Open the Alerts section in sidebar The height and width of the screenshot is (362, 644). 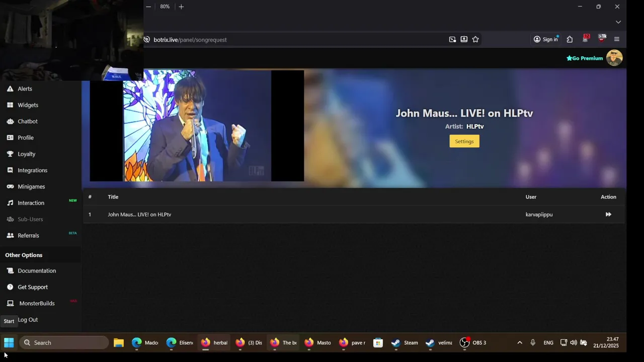(x=25, y=88)
